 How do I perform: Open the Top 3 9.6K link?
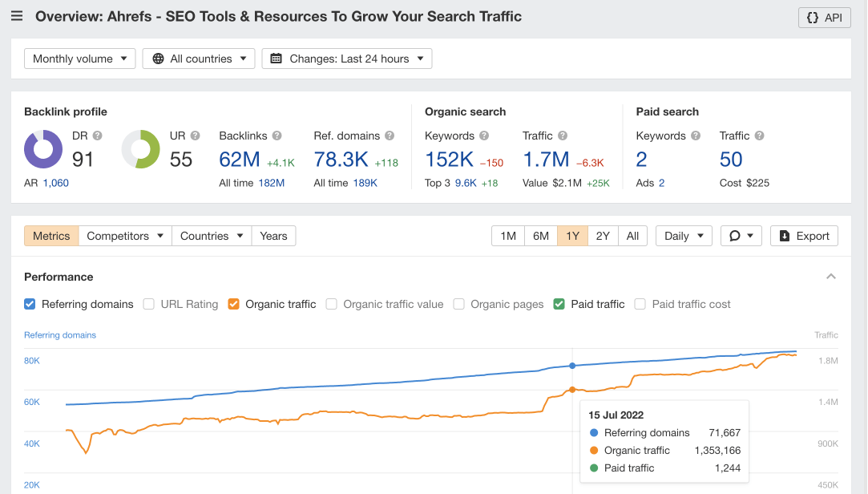point(466,183)
